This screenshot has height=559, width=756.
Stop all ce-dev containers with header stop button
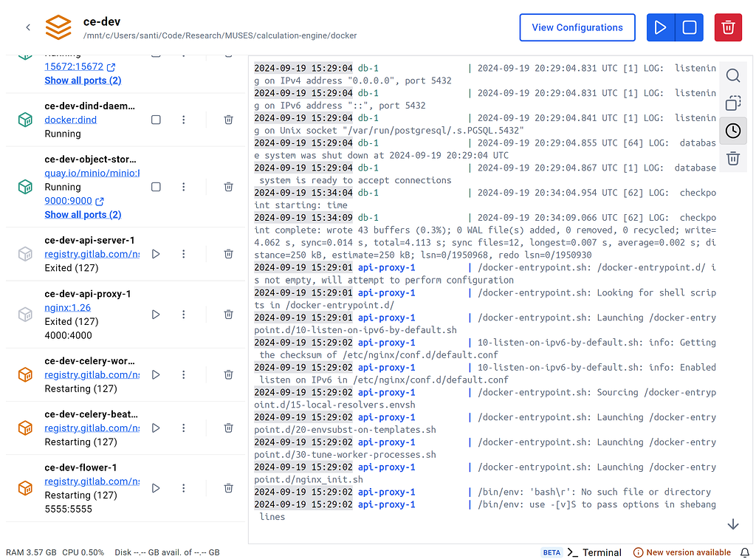coord(690,27)
